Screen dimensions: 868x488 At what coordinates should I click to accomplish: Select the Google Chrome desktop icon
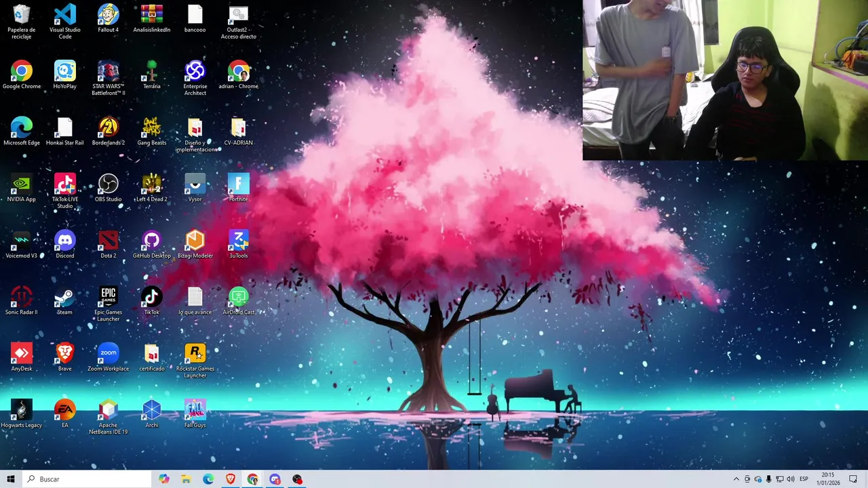pyautogui.click(x=21, y=71)
